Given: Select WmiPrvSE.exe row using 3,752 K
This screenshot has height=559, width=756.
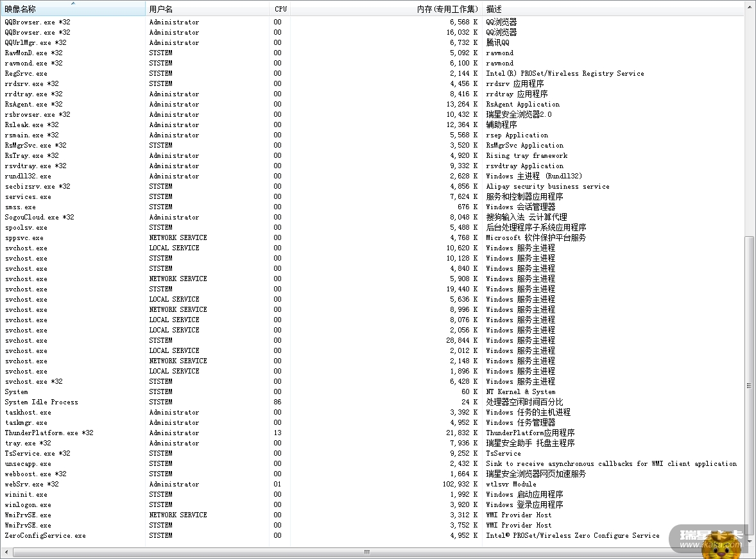Looking at the screenshot, I should (x=372, y=525).
